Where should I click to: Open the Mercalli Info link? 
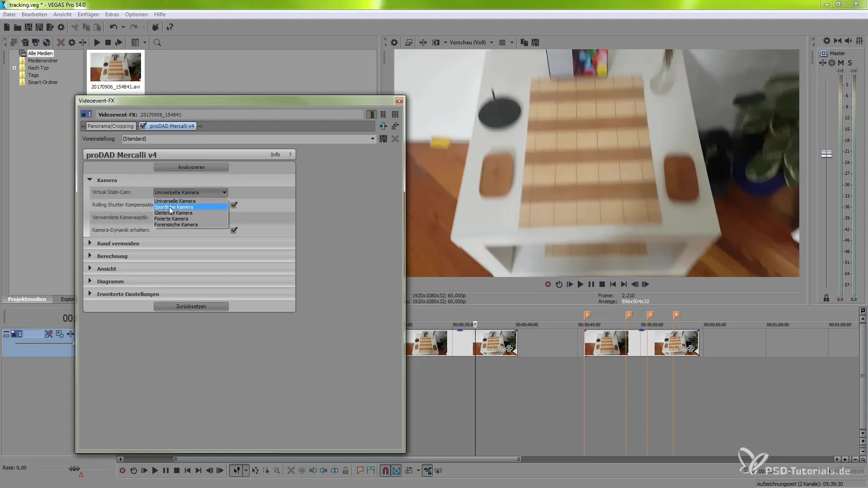coord(275,155)
